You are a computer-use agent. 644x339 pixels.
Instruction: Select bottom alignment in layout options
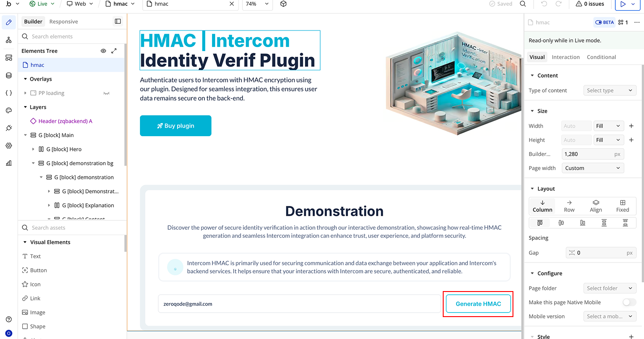(x=582, y=223)
